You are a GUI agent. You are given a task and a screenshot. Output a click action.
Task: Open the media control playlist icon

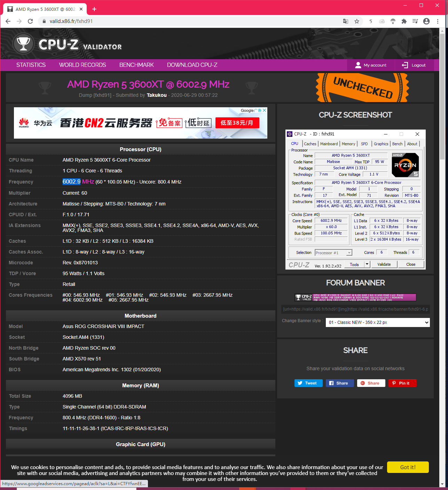click(415, 21)
